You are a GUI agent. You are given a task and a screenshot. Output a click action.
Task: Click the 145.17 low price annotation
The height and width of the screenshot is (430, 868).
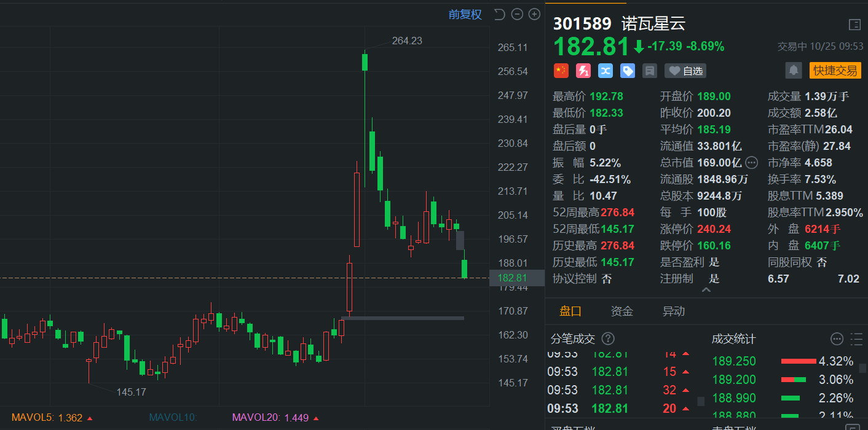131,391
